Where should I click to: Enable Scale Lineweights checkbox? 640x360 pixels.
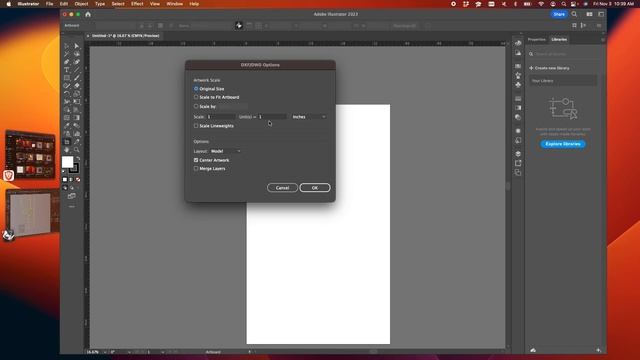(196, 126)
